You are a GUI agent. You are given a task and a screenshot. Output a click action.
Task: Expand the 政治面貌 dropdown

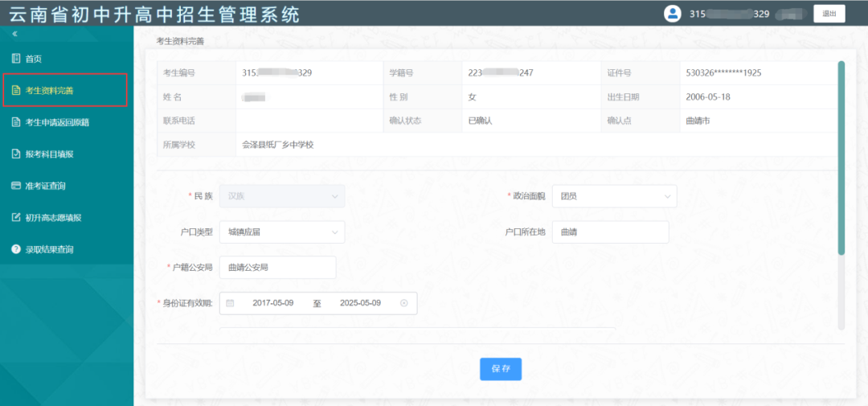click(615, 196)
